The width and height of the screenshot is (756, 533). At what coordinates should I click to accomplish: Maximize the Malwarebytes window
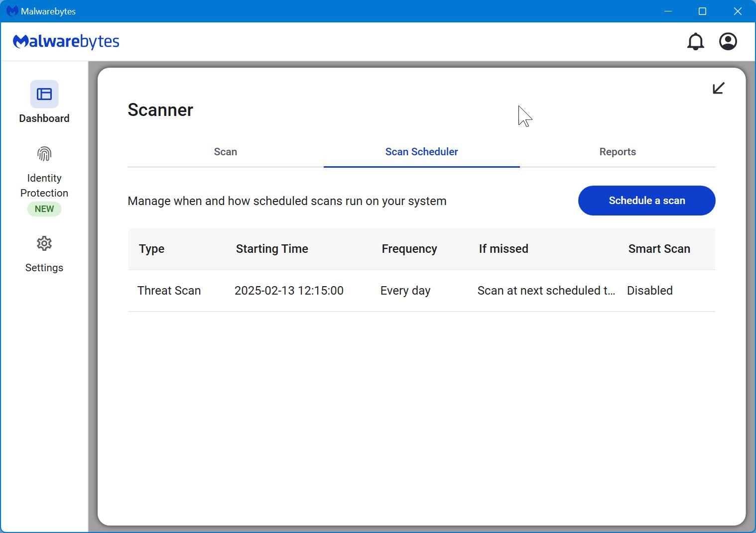pyautogui.click(x=703, y=11)
